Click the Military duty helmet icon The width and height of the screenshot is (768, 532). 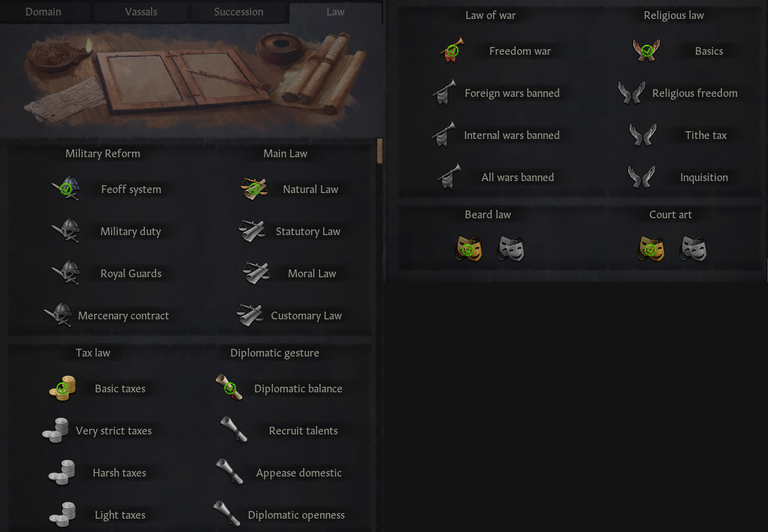66,231
